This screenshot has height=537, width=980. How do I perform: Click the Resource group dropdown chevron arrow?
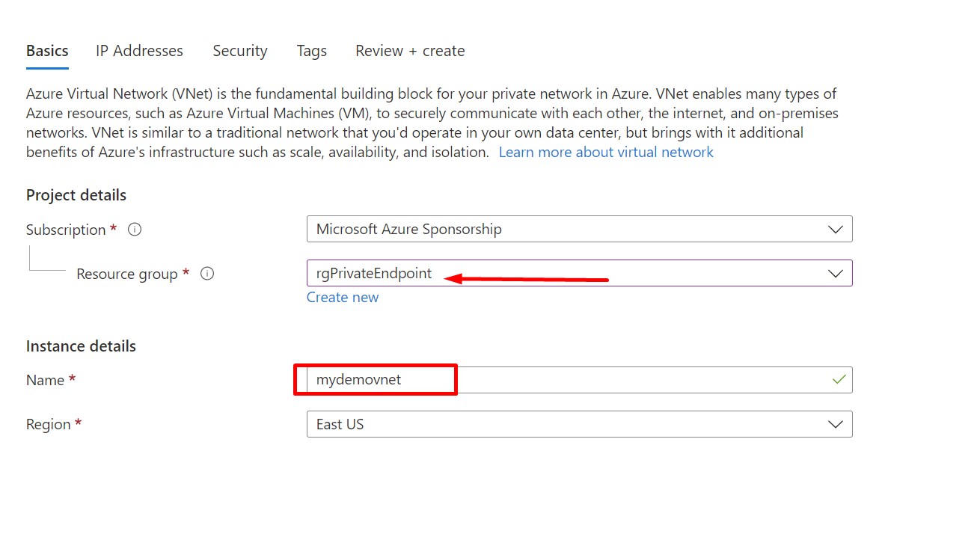click(836, 274)
